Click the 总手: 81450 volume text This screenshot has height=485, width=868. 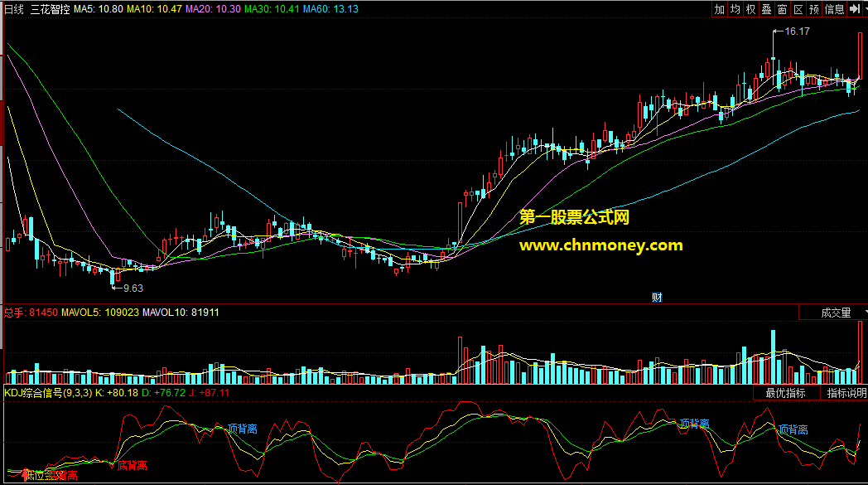tap(31, 313)
